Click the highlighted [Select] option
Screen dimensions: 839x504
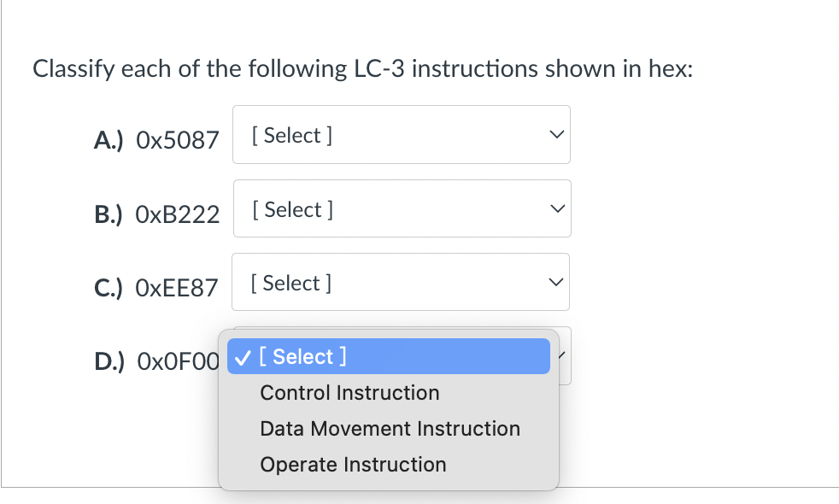(303, 356)
